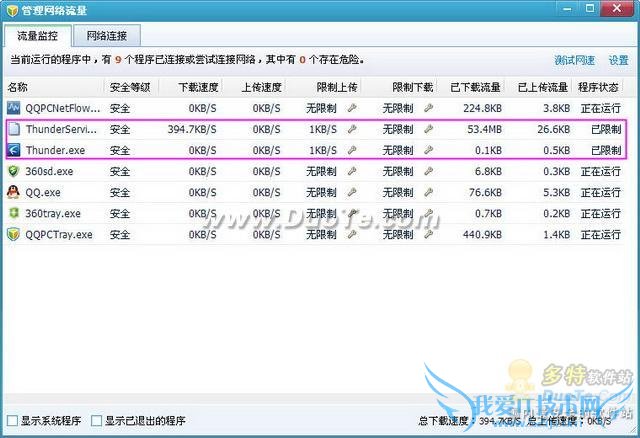Minimize the 管理网络流量 window
640x438 pixels.
(x=567, y=8)
